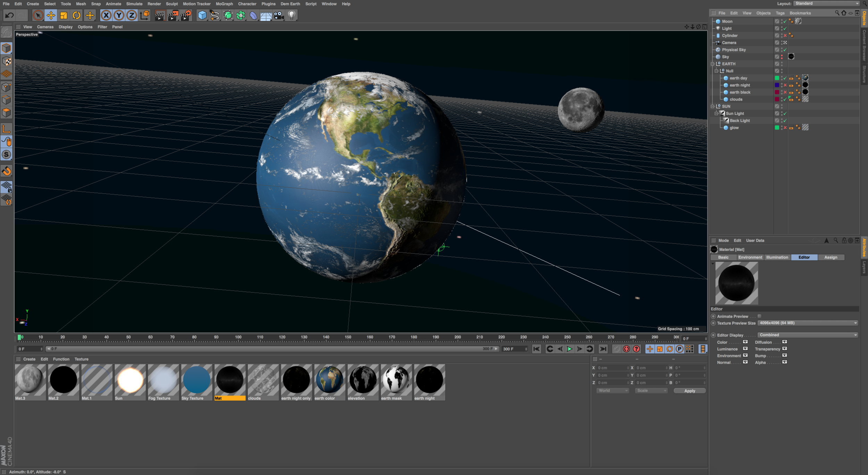The width and height of the screenshot is (868, 475).
Task: Click the Camera object icon in toolbar
Action: [278, 15]
